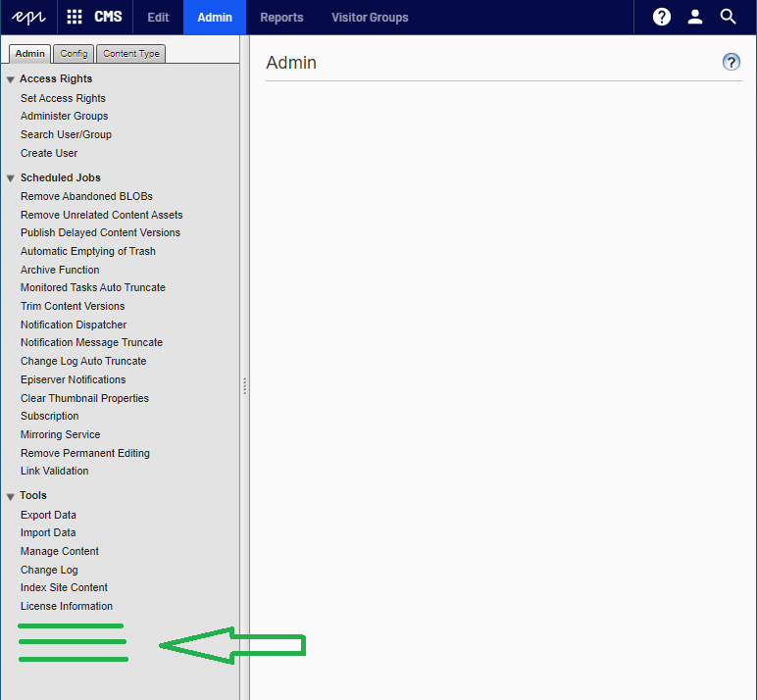Collapse the Scheduled Jobs section
Screen dimensions: 757x700
click(x=11, y=178)
